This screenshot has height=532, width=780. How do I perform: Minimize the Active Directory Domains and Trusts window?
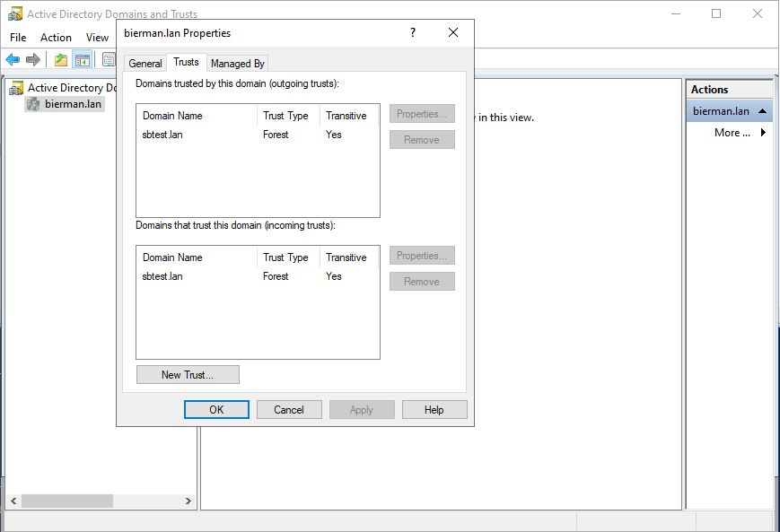[x=676, y=14]
